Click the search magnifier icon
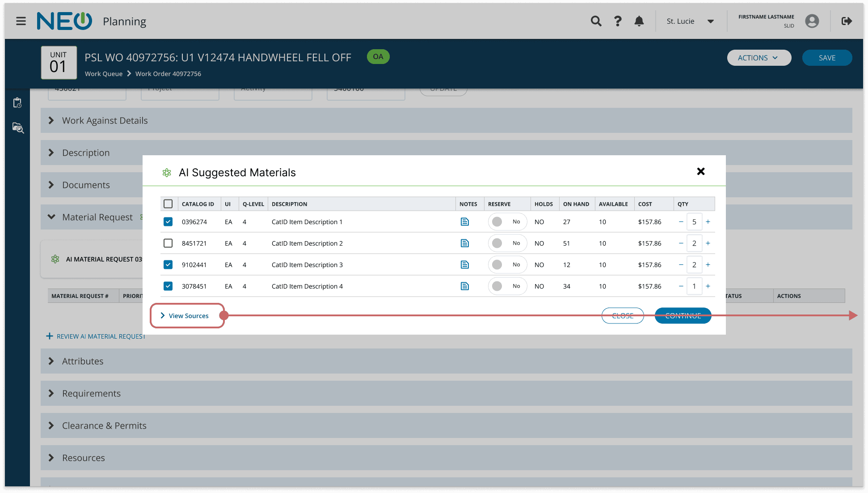The height and width of the screenshot is (493, 868). click(596, 21)
